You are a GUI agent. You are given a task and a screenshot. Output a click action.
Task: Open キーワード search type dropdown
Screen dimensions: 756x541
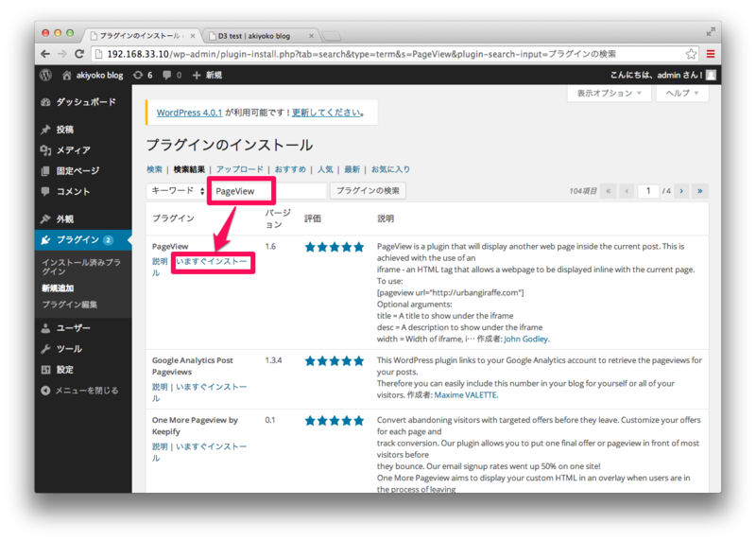[x=178, y=191]
